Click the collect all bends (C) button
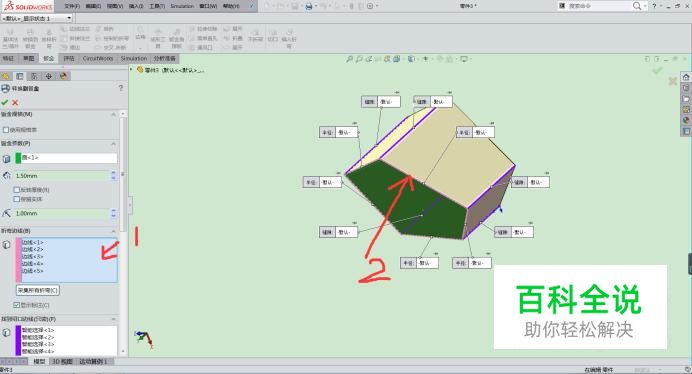Screen dimensions: 692x374 click(x=38, y=291)
